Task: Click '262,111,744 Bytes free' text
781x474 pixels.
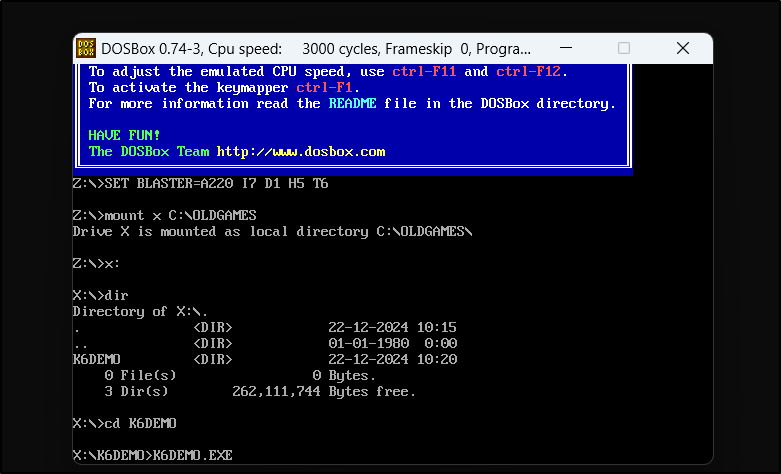Action: point(324,391)
